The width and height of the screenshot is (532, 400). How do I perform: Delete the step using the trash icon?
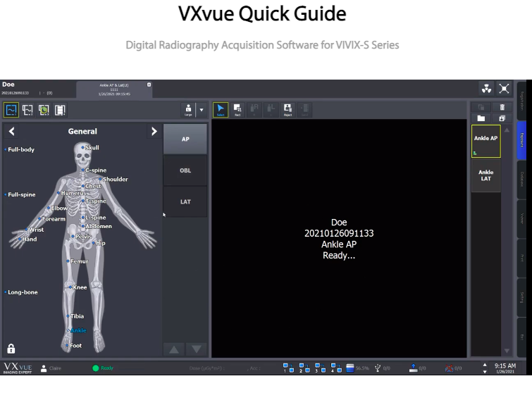click(x=502, y=107)
